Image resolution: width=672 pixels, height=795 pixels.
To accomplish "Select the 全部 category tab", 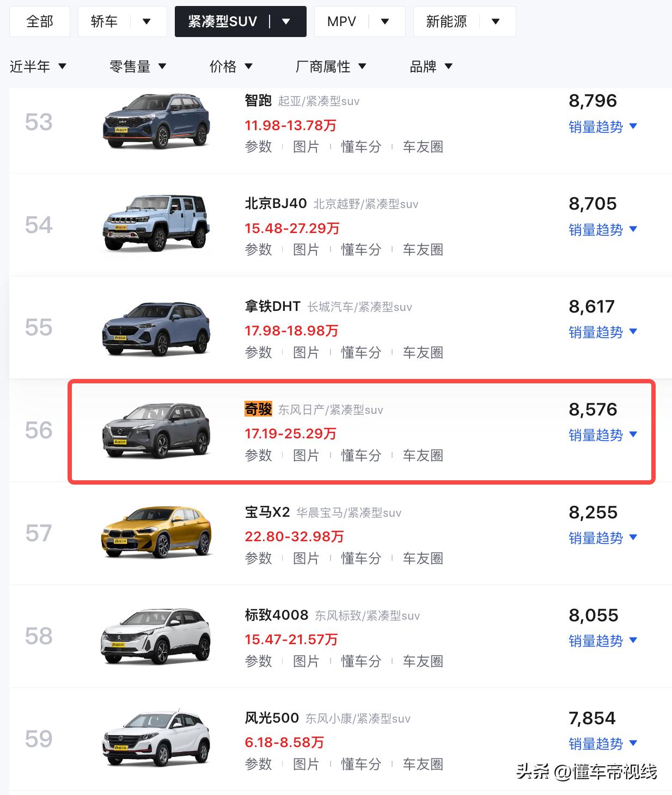I will (x=40, y=22).
